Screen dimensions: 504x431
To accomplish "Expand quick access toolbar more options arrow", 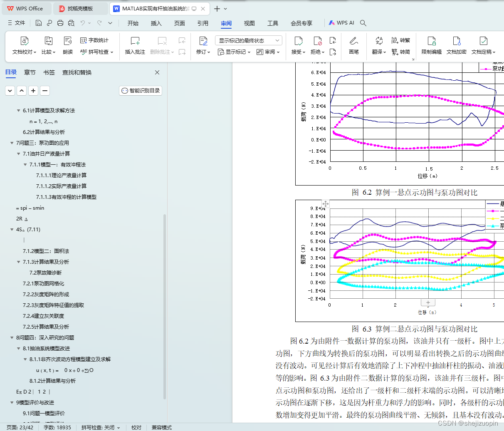I will (110, 23).
